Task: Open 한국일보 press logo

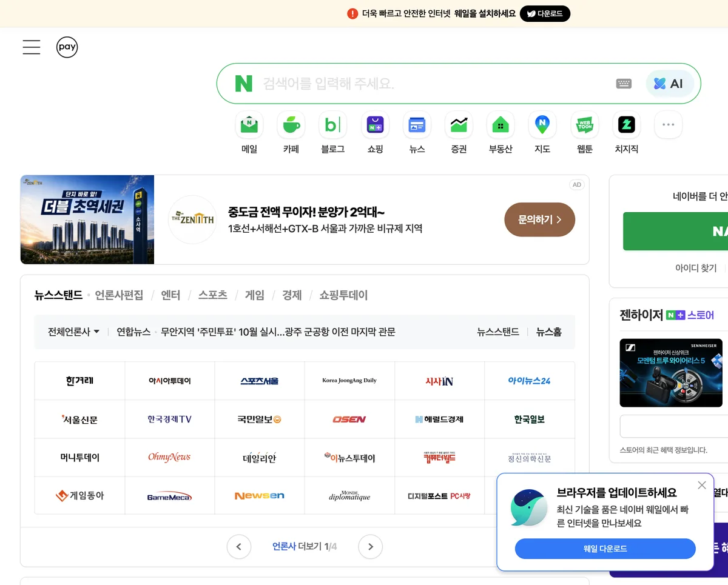Action: 530,420
